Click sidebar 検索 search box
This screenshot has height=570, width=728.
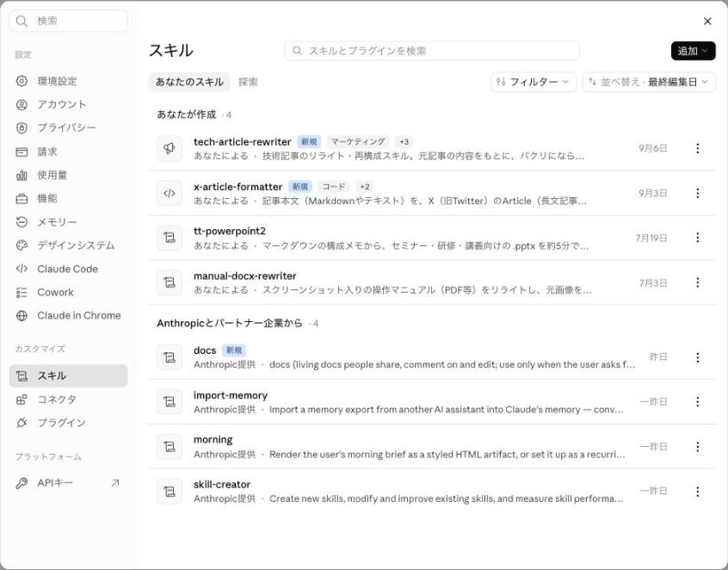click(x=68, y=21)
